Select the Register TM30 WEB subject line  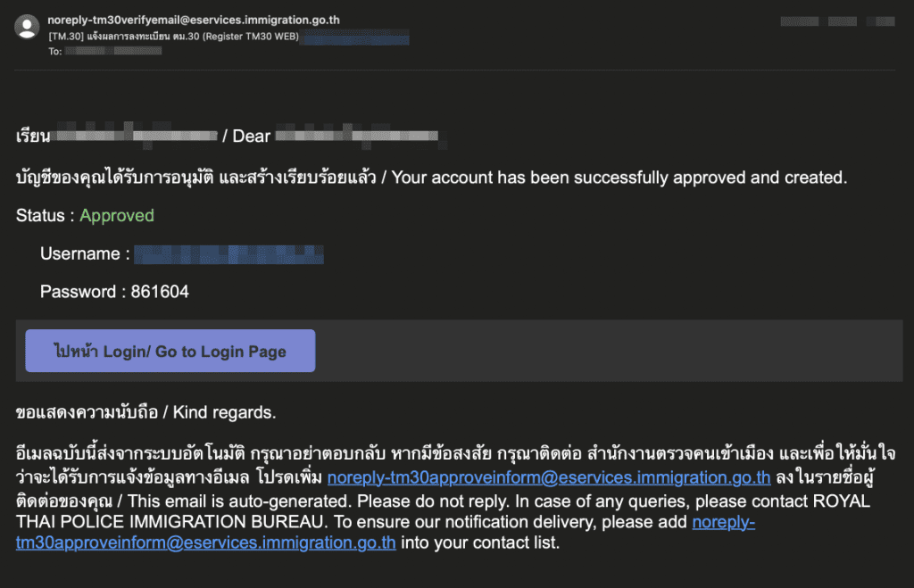(x=174, y=36)
